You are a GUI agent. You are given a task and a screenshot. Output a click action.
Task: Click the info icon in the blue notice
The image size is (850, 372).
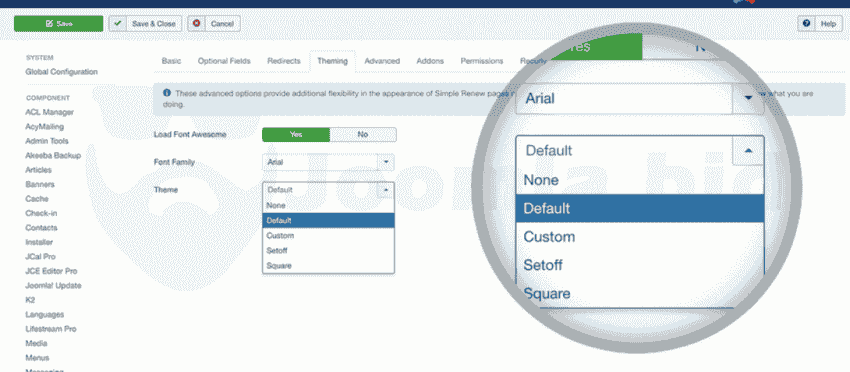coord(167,93)
